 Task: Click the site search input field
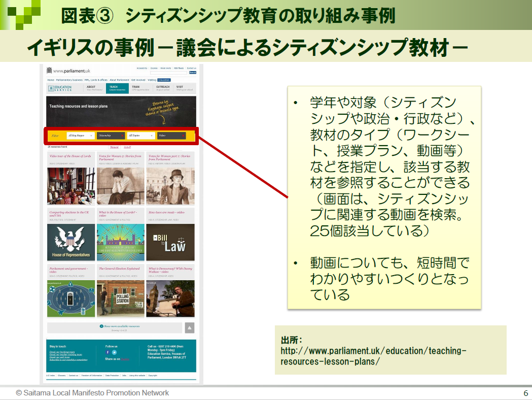pyautogui.click(x=168, y=73)
